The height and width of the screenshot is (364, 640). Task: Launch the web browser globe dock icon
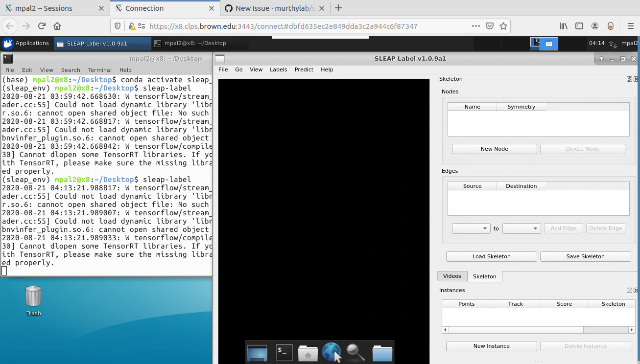332,352
